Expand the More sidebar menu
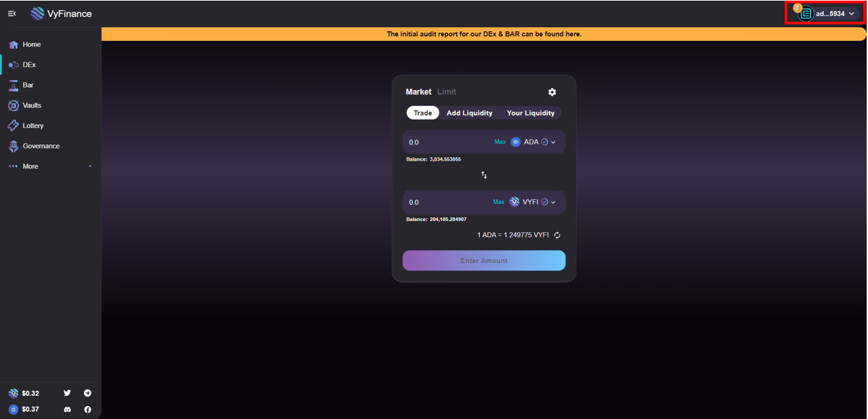Screen dimensions: 868x419 pos(50,166)
